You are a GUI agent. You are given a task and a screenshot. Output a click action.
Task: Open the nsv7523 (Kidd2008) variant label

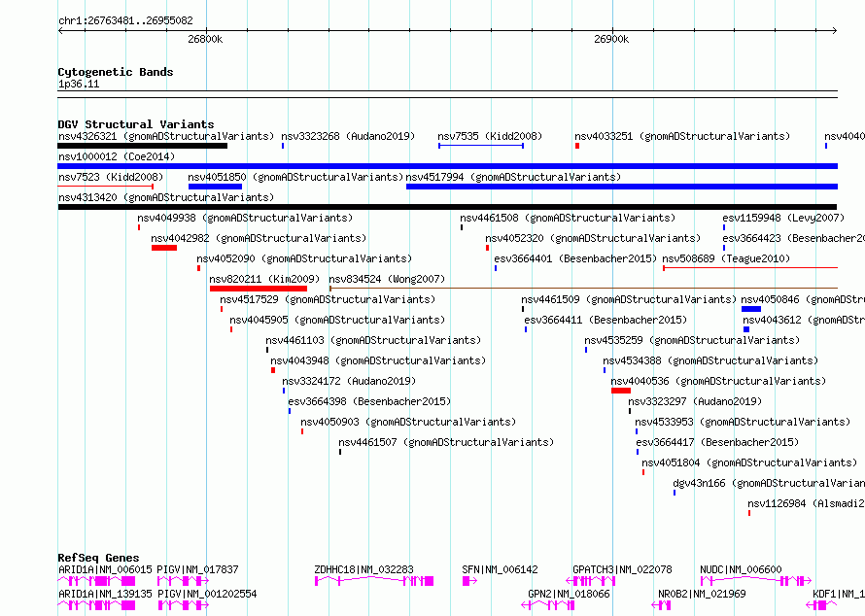[111, 177]
